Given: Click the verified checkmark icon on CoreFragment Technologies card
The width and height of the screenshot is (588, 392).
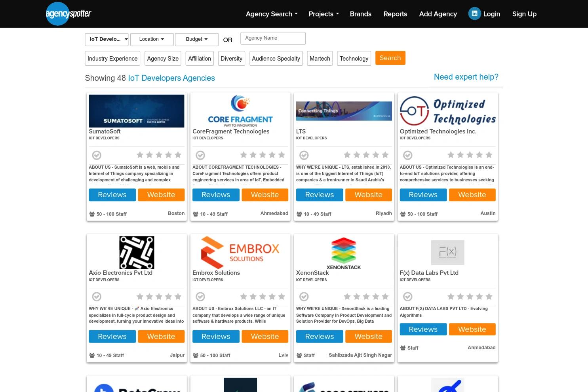Looking at the screenshot, I should (x=200, y=155).
